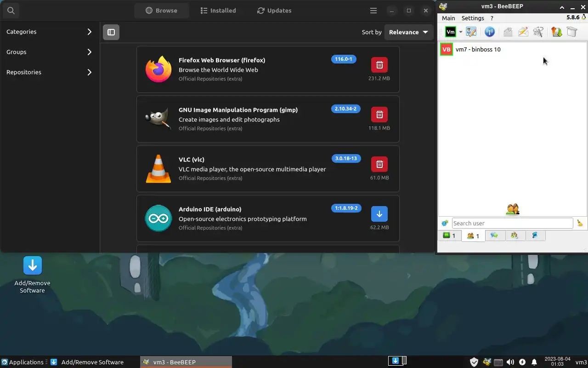588x368 pixels.
Task: Click the 231.2 MB size label
Action: (379, 79)
